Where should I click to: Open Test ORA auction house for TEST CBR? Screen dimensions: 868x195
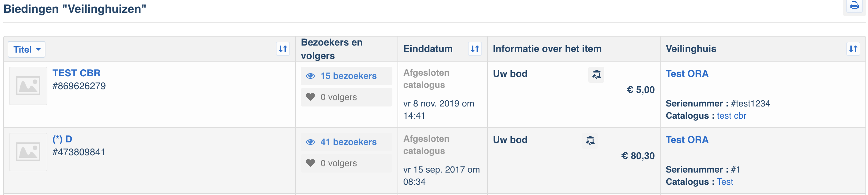pos(687,74)
